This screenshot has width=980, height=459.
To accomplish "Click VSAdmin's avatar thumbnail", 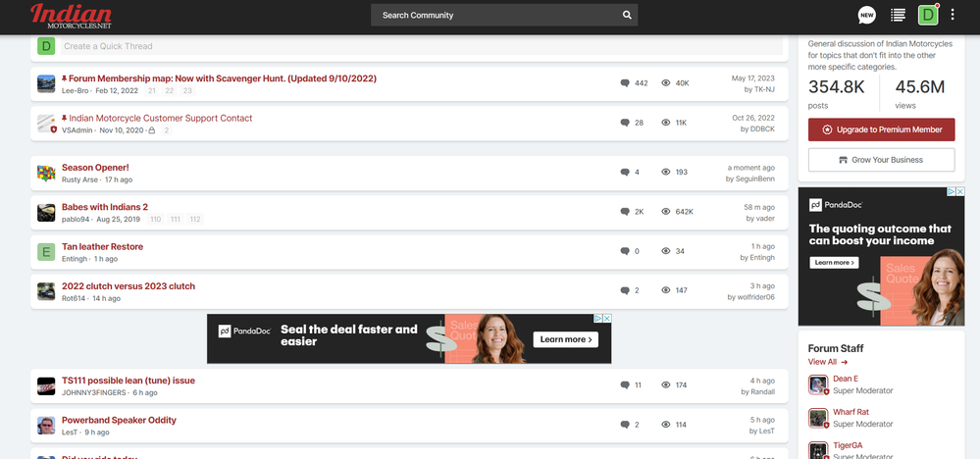I will click(x=46, y=124).
